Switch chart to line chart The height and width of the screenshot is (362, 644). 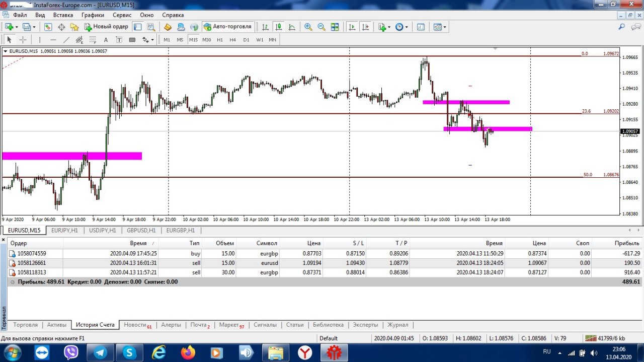point(291,27)
